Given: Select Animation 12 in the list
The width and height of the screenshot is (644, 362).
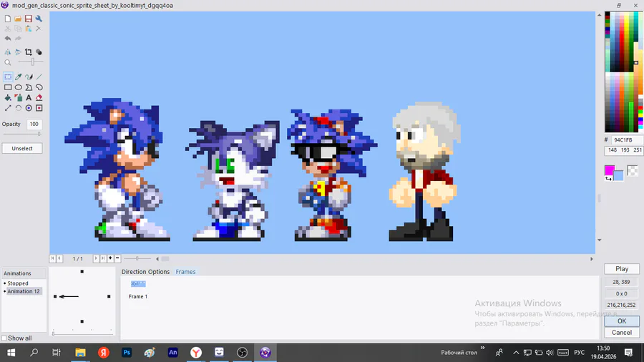Looking at the screenshot, I should point(24,291).
